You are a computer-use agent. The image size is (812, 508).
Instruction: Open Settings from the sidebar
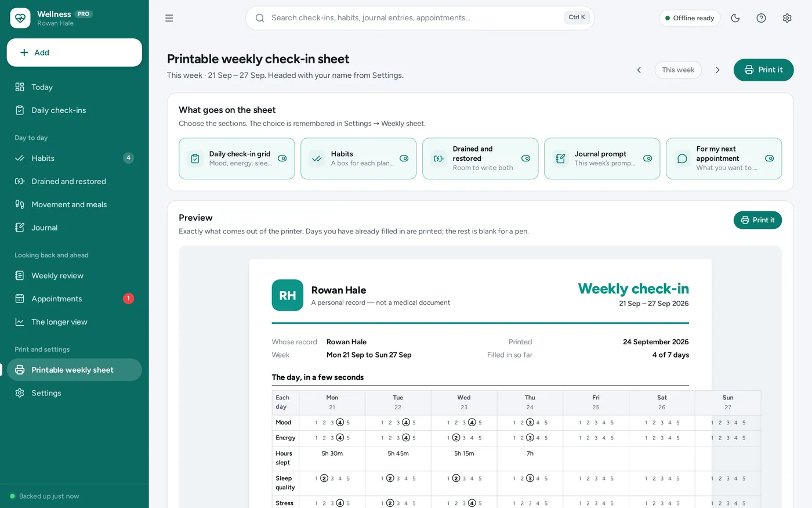click(74, 393)
